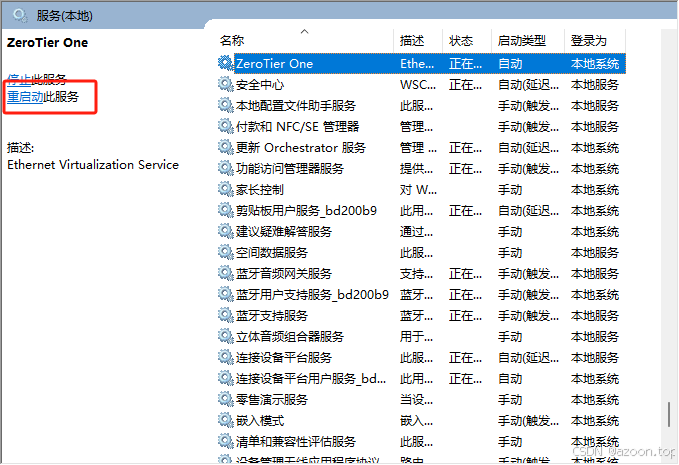Select 蓝牙音频网关服务 row
This screenshot has width=679, height=465.
422,274
